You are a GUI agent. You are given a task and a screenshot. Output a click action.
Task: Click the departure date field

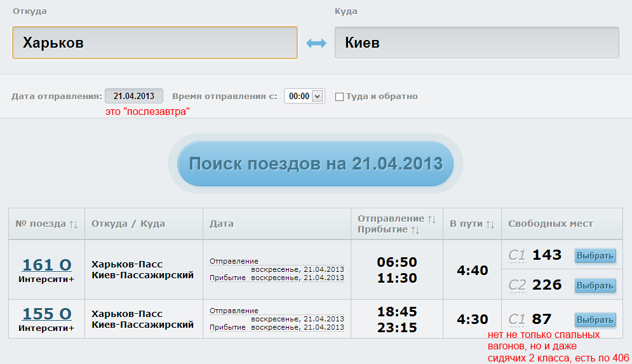[134, 97]
